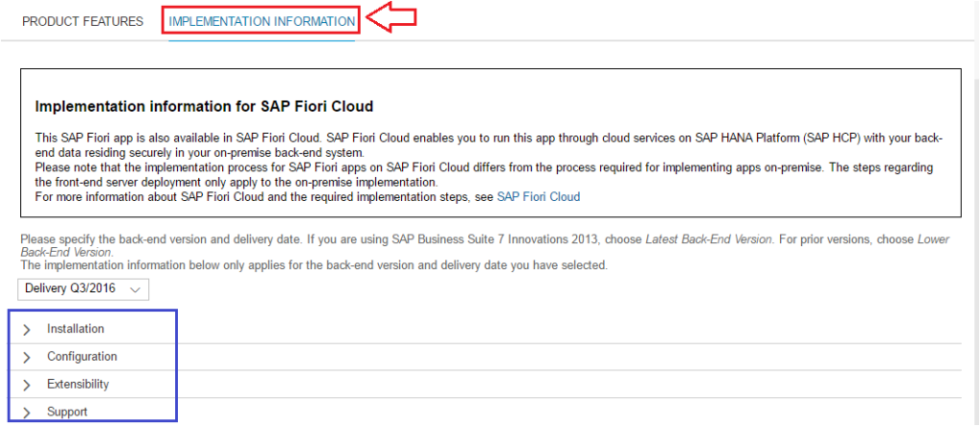Image resolution: width=980 pixels, height=426 pixels.
Task: Follow the SAP Fiori Cloud link
Action: coord(538,197)
